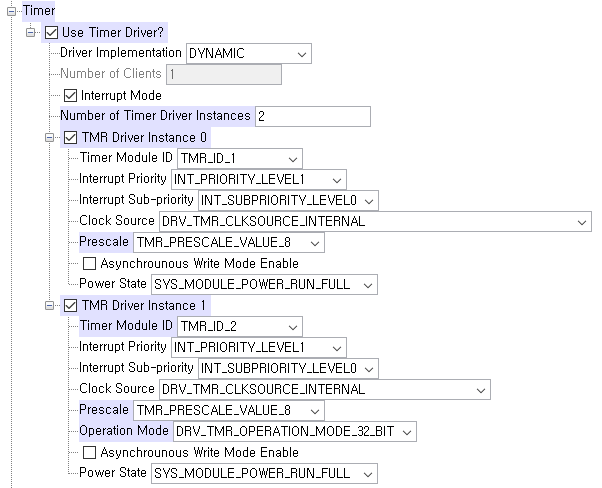The image size is (602, 488).
Task: Uncheck the Use Timer Driver checkbox
Action: (53, 31)
